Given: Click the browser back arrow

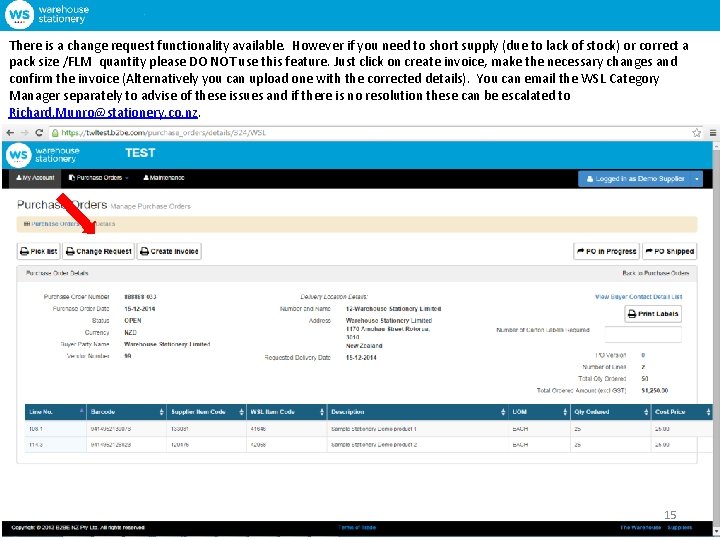Looking at the screenshot, I should click(x=10, y=133).
